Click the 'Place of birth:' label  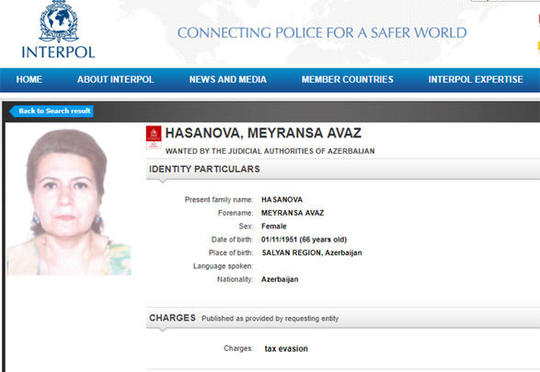pos(231,253)
